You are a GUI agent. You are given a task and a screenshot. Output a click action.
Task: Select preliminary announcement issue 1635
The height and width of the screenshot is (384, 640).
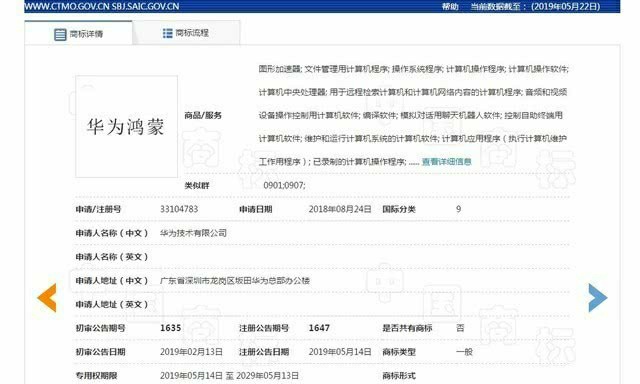coord(171,328)
